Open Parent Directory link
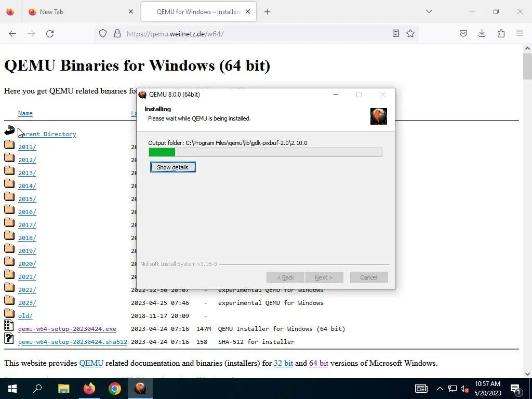 pos(47,134)
